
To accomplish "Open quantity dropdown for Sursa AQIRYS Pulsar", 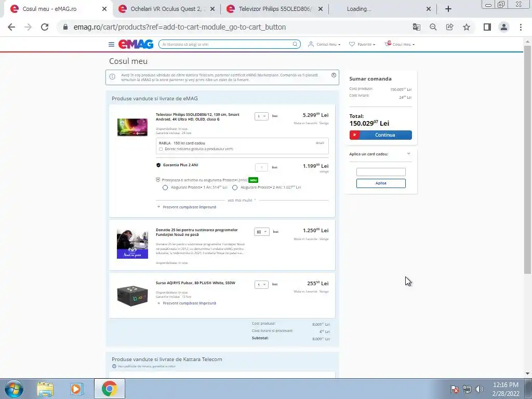I will click(261, 285).
